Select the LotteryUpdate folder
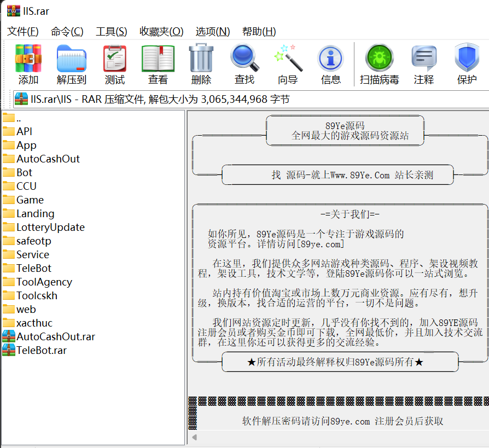 tap(50, 227)
